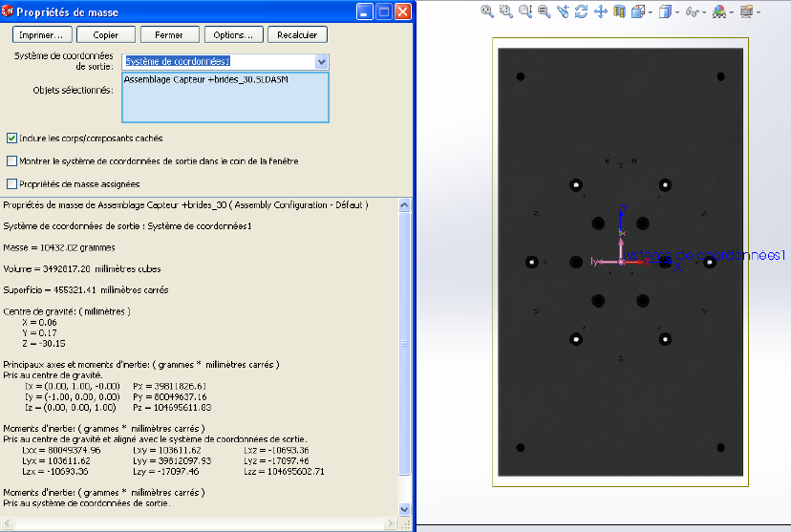The width and height of the screenshot is (791, 532).
Task: Select the Pan tool
Action: pos(600,11)
